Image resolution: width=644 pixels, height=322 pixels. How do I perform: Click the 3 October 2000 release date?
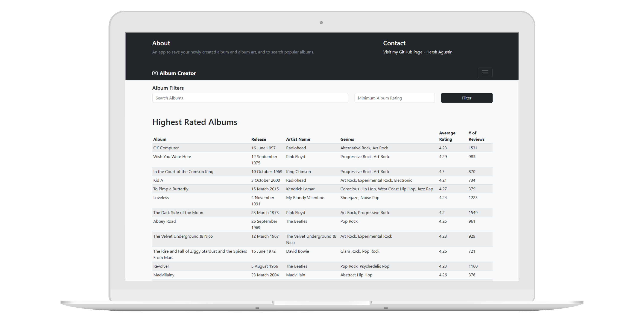(266, 180)
